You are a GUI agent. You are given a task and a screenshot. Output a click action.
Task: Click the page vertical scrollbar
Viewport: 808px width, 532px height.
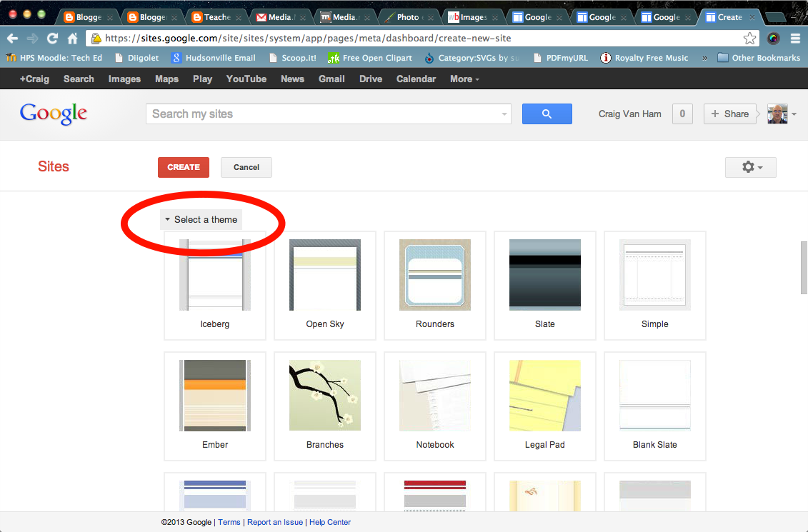point(804,268)
